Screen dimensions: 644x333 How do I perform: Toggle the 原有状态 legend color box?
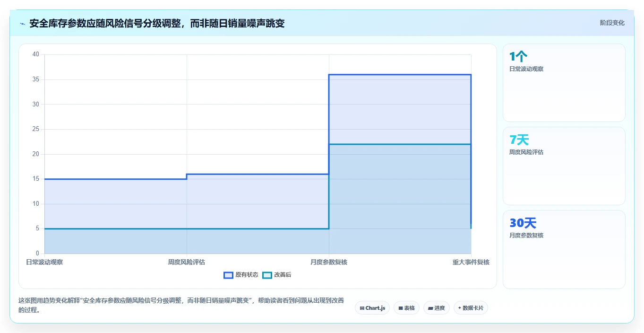[x=228, y=275]
